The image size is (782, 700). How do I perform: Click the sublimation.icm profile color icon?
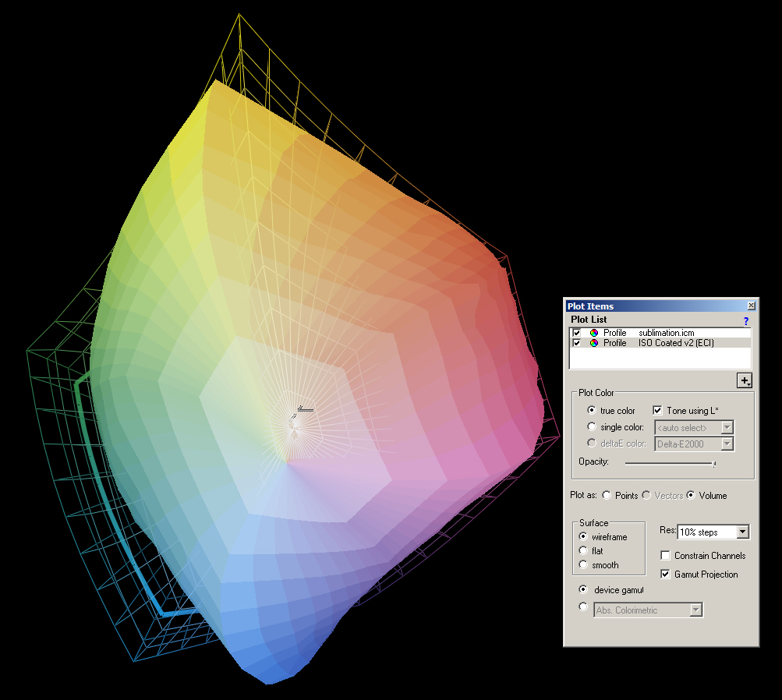[x=595, y=333]
